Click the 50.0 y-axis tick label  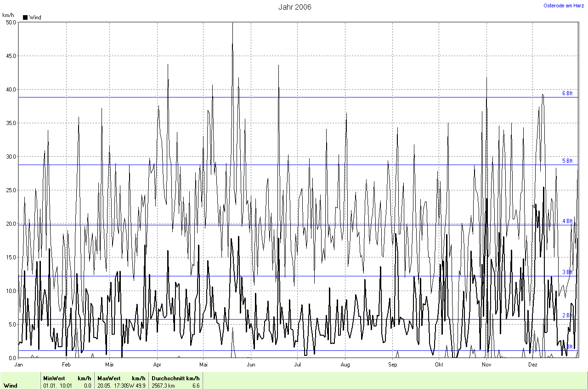10,22
